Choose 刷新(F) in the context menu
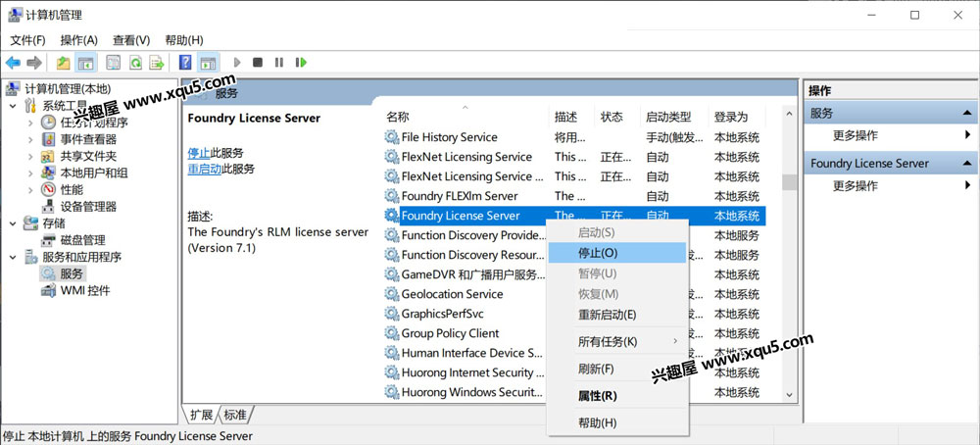Screen dimensions: 980x445 616,369
